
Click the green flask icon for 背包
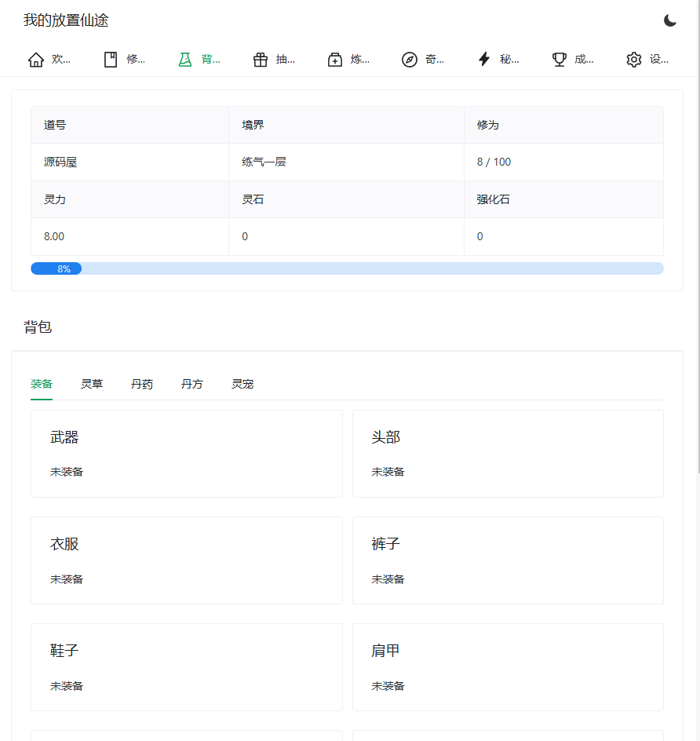184,58
